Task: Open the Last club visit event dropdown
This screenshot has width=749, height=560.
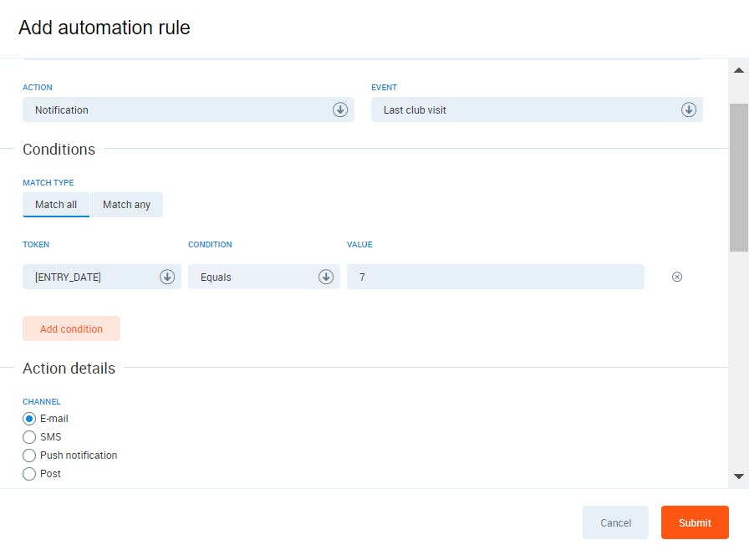Action: coord(528,109)
